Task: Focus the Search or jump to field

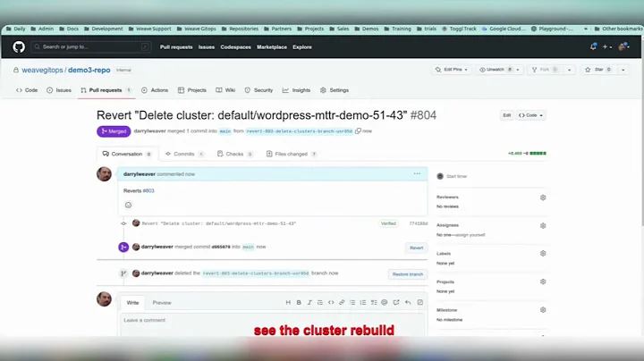Action: (90, 46)
